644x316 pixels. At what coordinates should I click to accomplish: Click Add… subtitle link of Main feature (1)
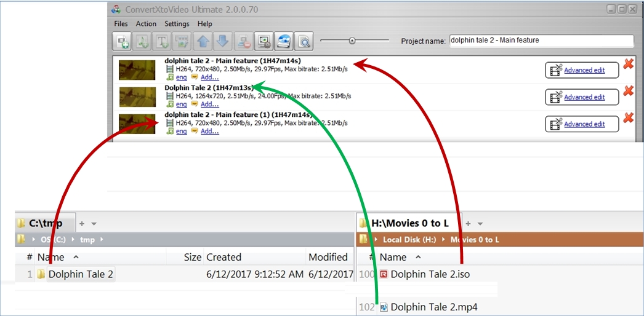coord(209,131)
